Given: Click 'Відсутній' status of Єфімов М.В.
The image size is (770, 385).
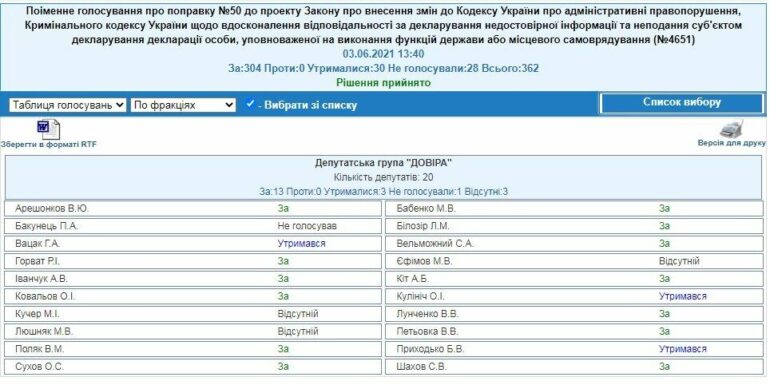Looking at the screenshot, I should pyautogui.click(x=679, y=261).
